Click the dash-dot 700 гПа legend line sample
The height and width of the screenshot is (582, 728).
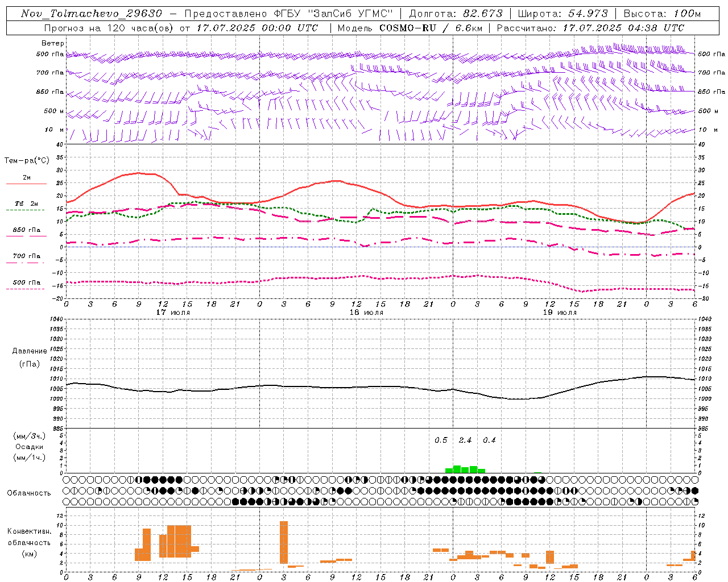[x=26, y=263]
